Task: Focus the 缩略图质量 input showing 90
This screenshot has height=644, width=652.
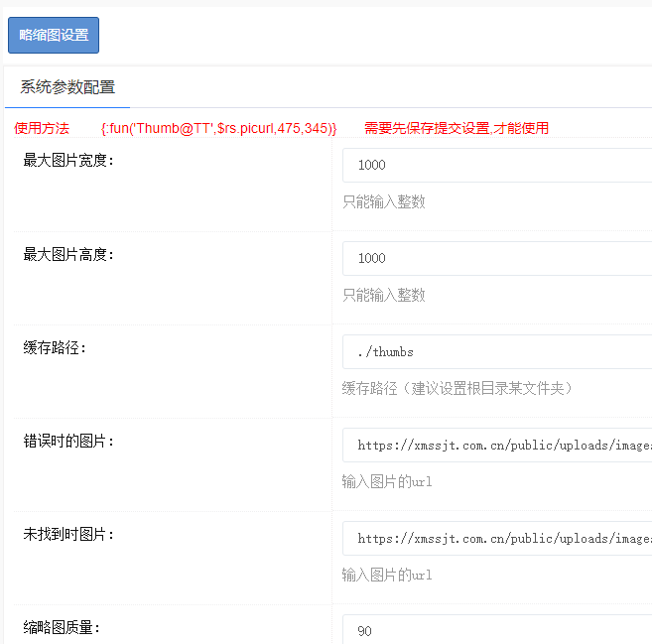Action: tap(496, 630)
